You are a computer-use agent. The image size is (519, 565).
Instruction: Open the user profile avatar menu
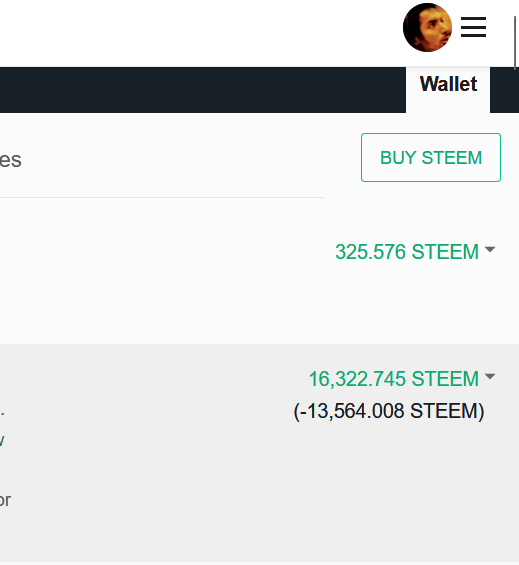click(x=427, y=27)
